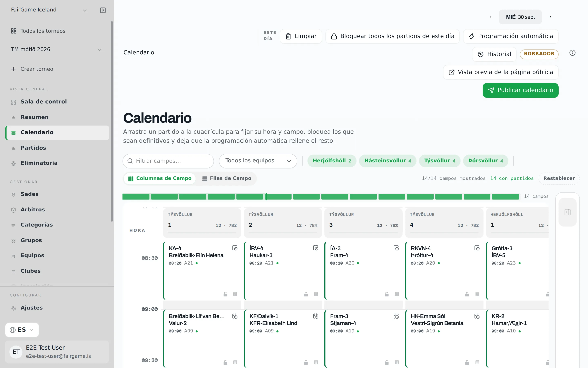Open Árbitros in sidebar

(x=57, y=210)
